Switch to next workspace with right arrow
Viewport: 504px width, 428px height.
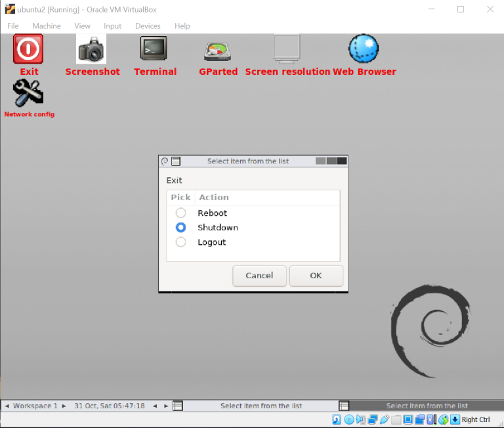point(64,406)
